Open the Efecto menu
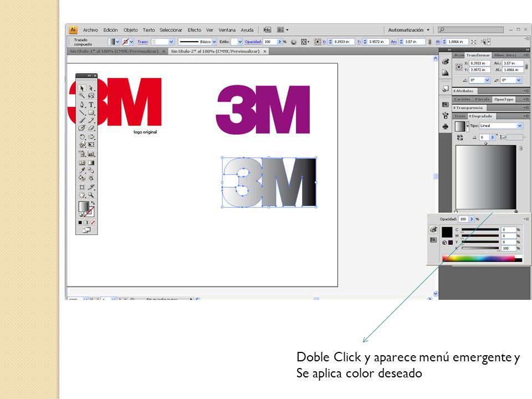The height and width of the screenshot is (399, 532). [x=195, y=30]
